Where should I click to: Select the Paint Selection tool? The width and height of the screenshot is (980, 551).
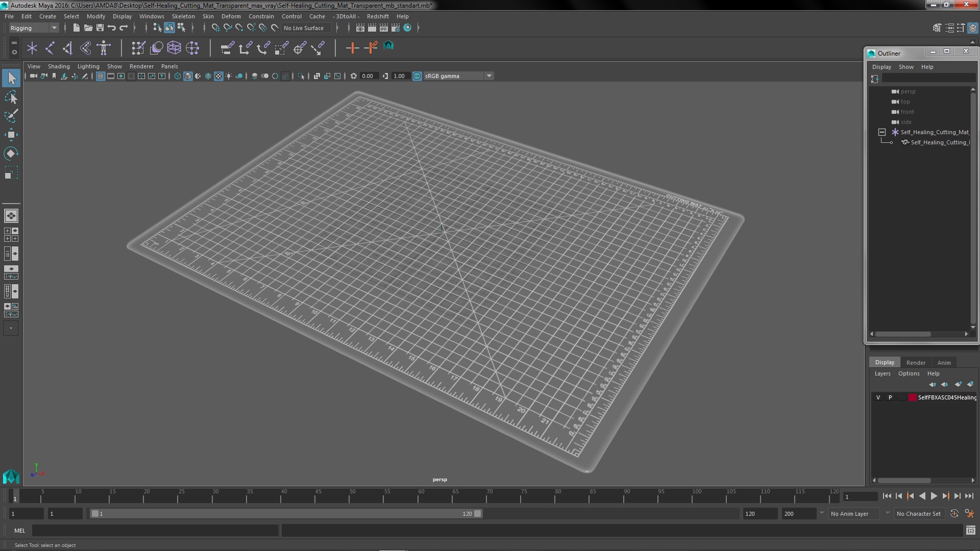point(11,116)
